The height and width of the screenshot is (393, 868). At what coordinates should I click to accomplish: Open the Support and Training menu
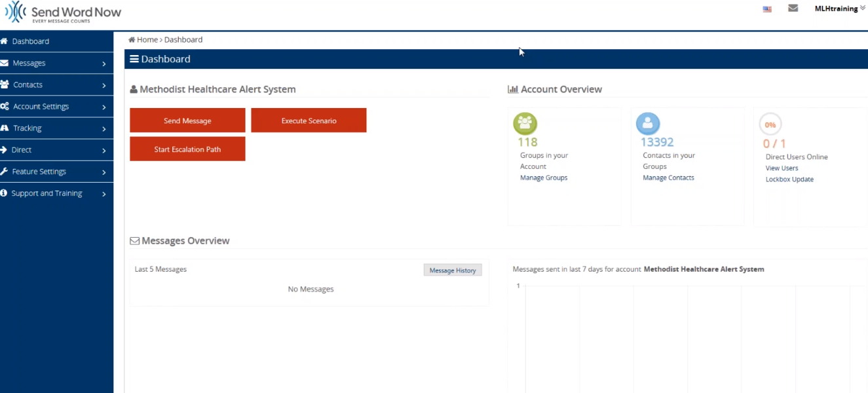pos(56,193)
